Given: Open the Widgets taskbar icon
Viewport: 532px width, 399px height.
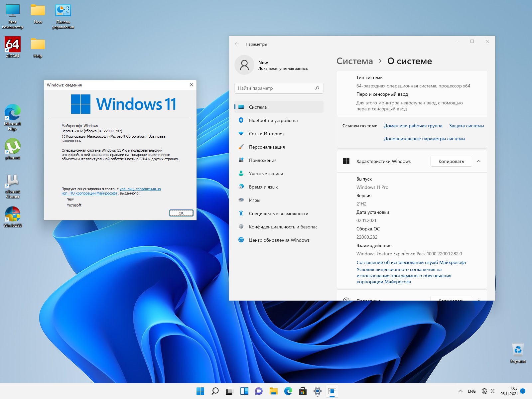Looking at the screenshot, I should 244,391.
